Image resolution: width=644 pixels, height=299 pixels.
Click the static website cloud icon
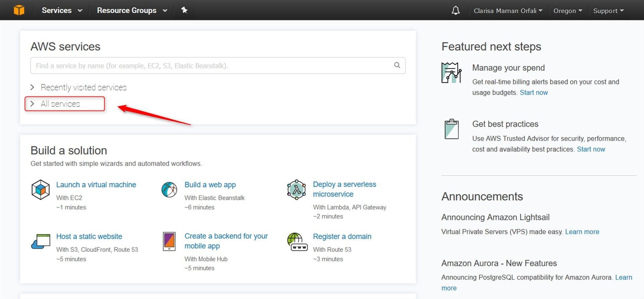tap(41, 241)
